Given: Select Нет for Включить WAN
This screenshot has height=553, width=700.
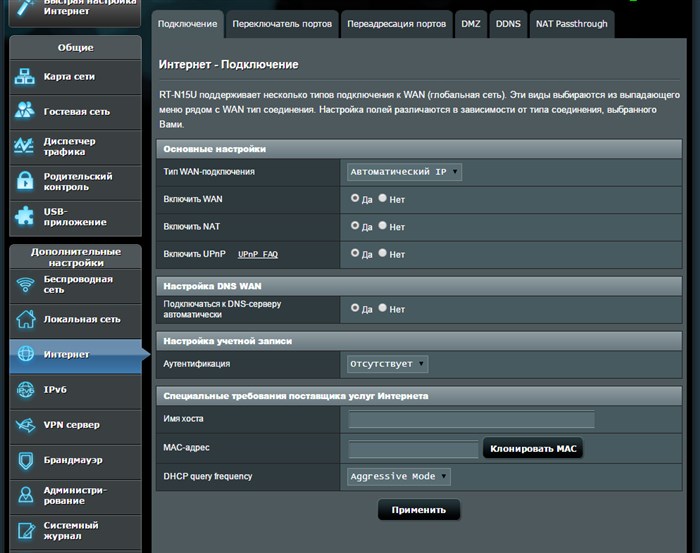Looking at the screenshot, I should (383, 198).
